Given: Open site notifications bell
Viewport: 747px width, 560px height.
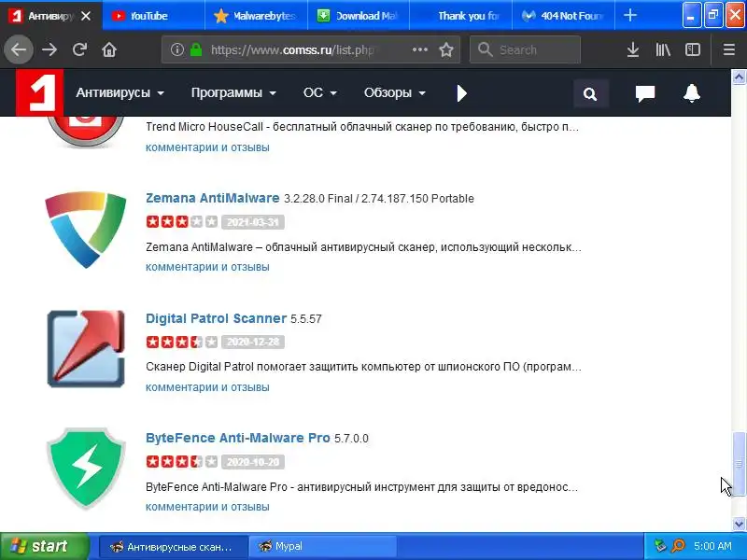Looking at the screenshot, I should click(x=692, y=92).
